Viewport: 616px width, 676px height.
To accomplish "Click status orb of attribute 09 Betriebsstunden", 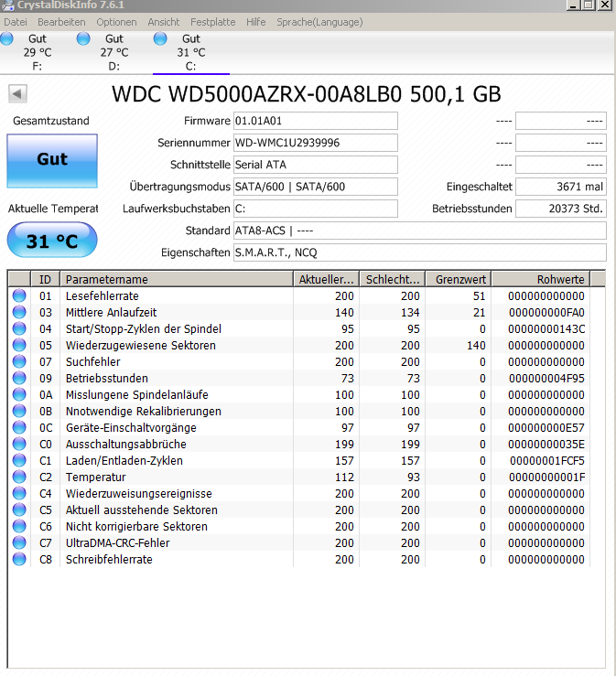I will (x=19, y=378).
